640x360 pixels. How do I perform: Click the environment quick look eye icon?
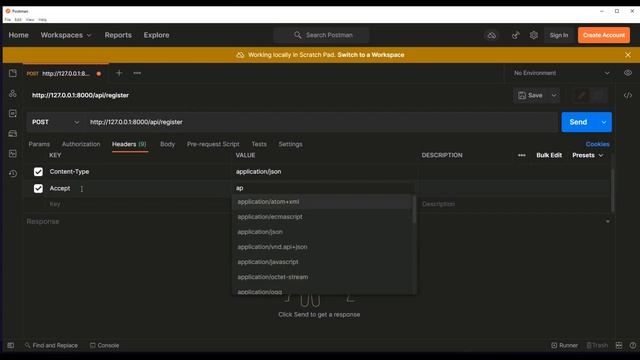[628, 73]
